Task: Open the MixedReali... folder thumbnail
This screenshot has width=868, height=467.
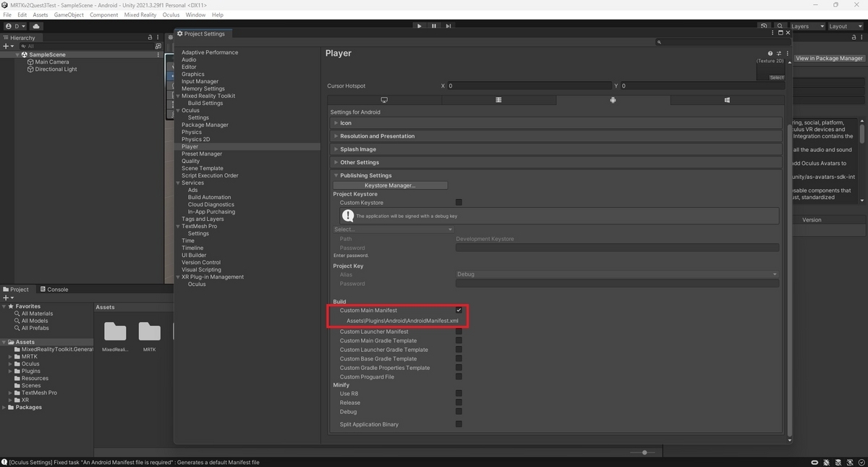Action: coord(115,332)
